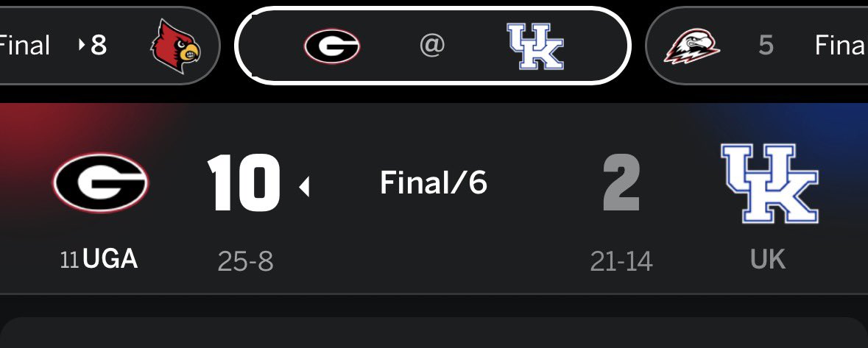Click the score 8 in the left game pill
The height and width of the screenshot is (348, 868).
(x=99, y=46)
